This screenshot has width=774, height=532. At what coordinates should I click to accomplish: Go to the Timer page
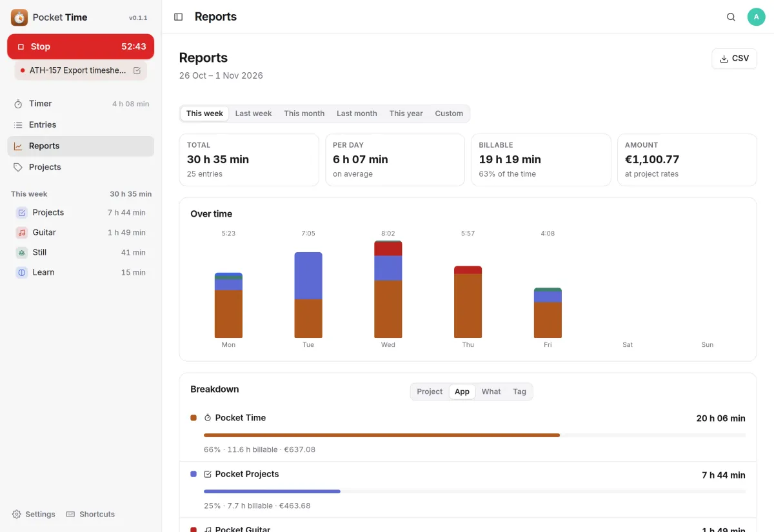click(x=81, y=104)
